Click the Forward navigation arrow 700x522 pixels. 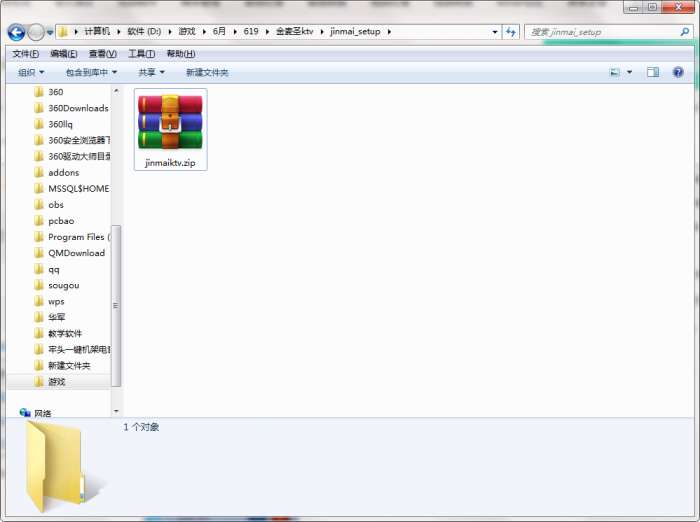point(36,32)
